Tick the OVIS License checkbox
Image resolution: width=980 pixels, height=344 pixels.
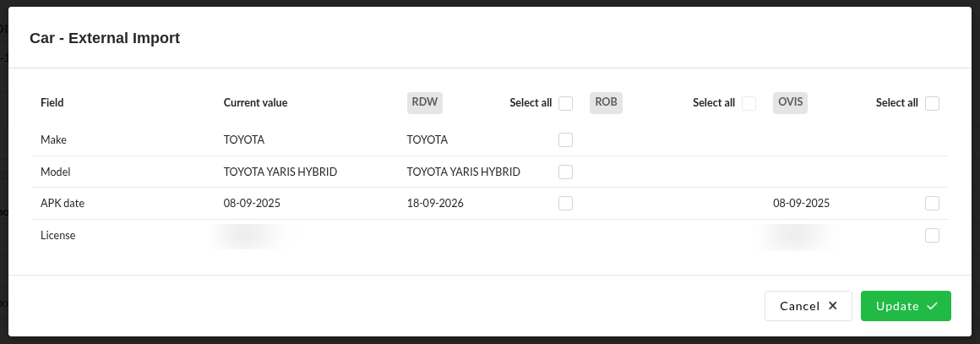932,235
